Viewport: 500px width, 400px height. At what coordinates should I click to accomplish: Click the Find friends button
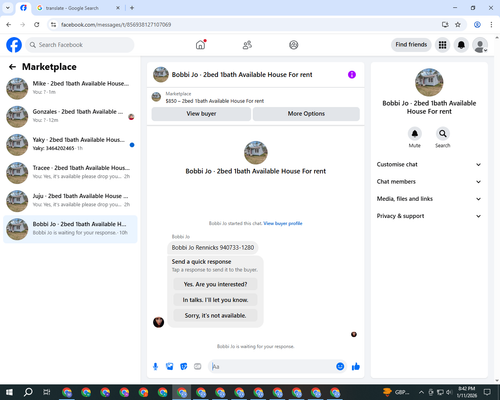tap(411, 45)
